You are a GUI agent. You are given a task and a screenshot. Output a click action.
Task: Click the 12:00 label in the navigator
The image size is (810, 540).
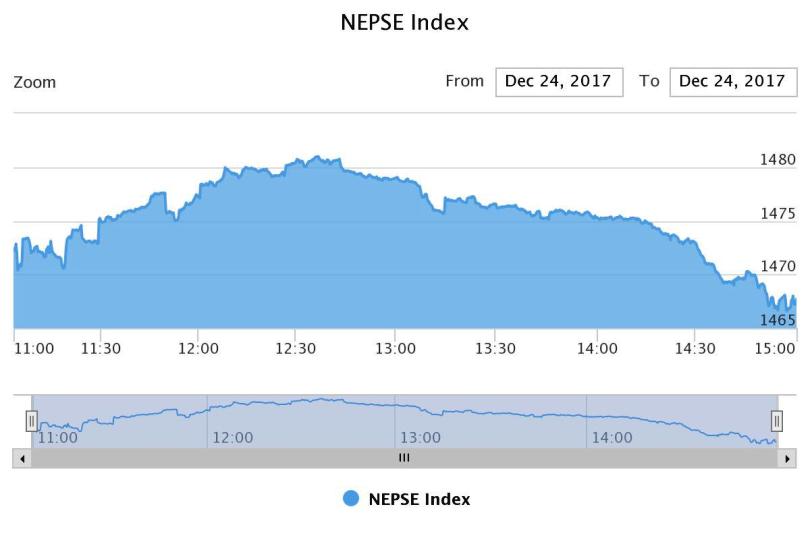(x=232, y=437)
